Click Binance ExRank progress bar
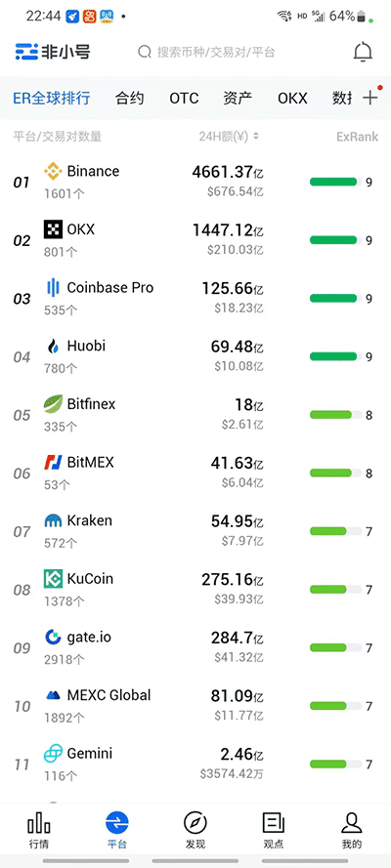This screenshot has height=868, width=391. click(x=335, y=183)
